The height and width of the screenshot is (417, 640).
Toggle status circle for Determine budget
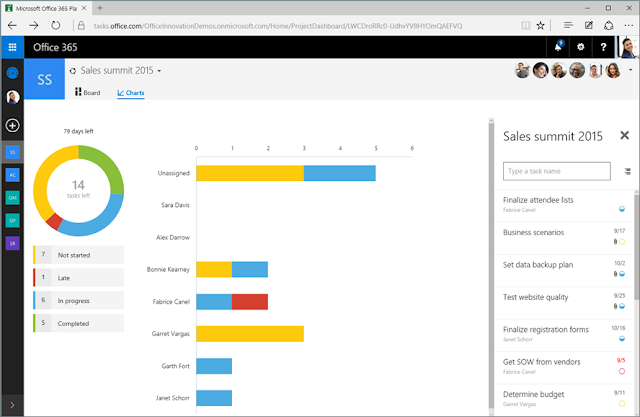coord(622,404)
